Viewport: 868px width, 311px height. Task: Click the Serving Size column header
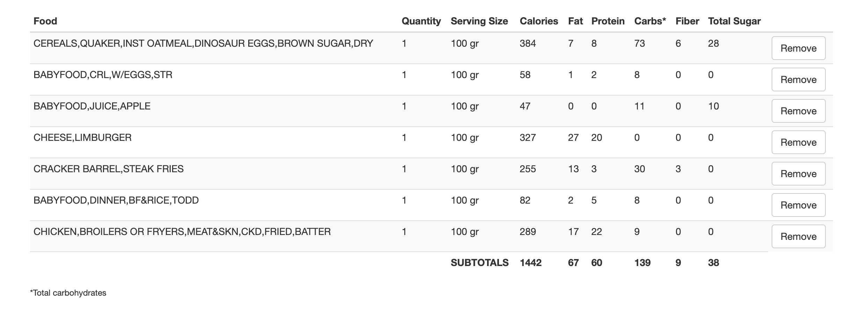(479, 21)
